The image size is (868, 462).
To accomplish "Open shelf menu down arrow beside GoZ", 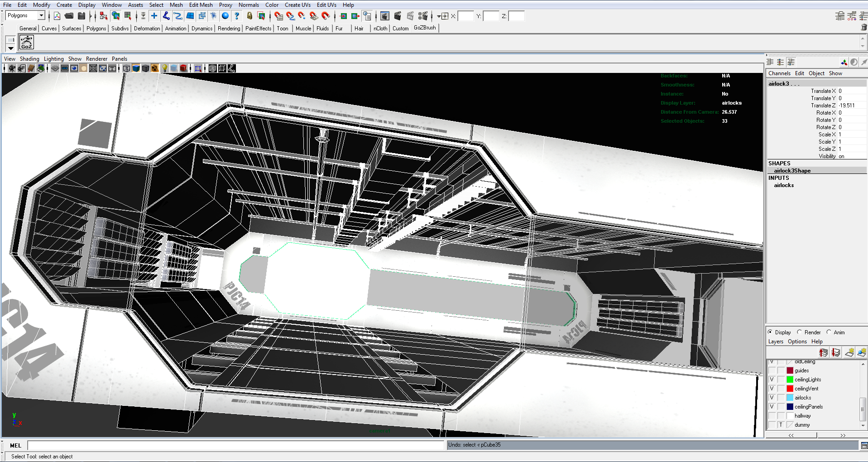I will click(x=11, y=48).
